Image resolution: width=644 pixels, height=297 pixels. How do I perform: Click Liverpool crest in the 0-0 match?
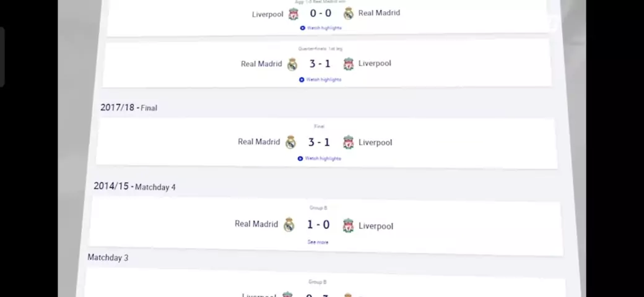[294, 14]
